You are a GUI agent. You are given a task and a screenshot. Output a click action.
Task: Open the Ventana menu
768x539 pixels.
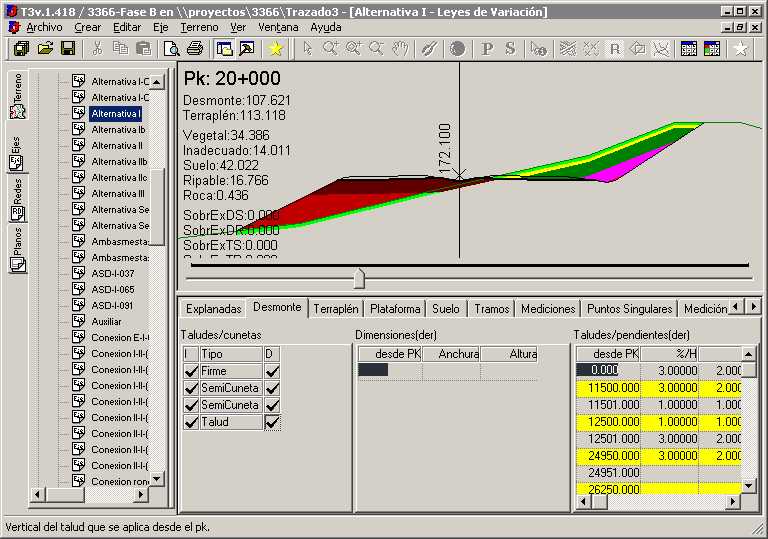(278, 27)
